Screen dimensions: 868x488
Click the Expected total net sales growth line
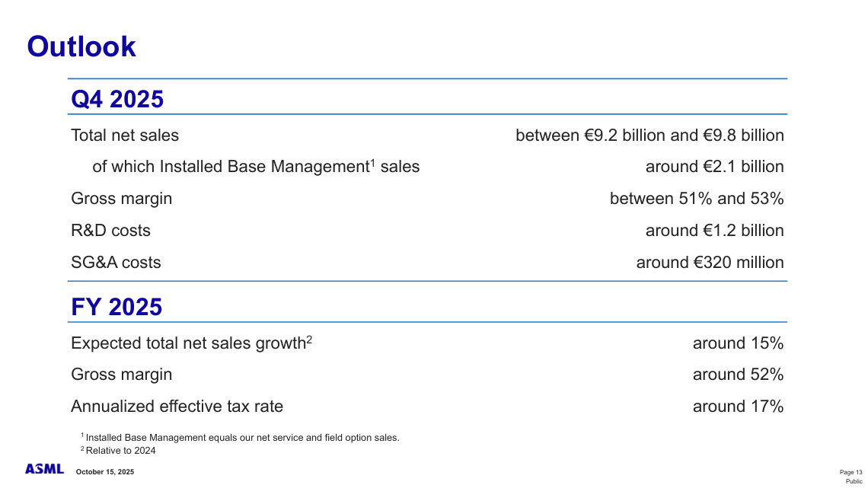[x=192, y=343]
